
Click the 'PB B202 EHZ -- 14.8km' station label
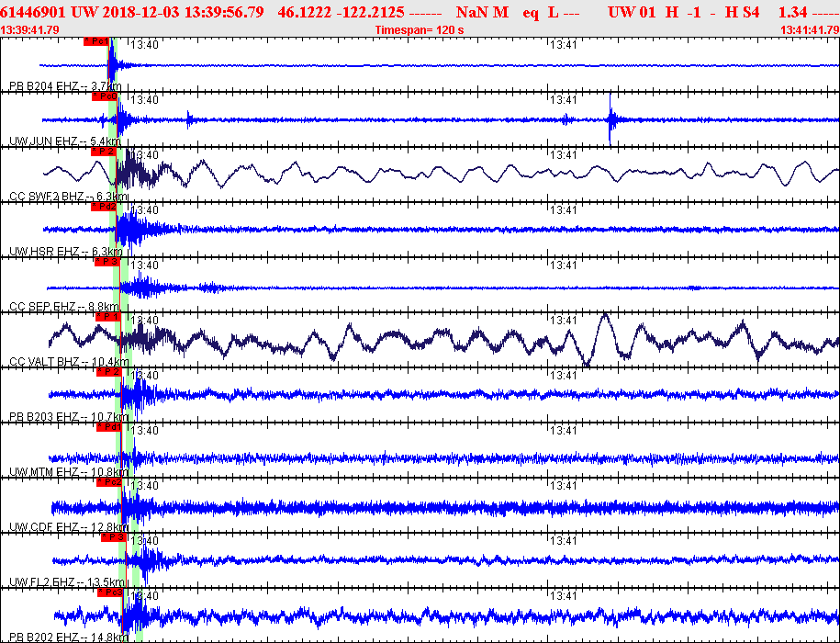point(69,637)
